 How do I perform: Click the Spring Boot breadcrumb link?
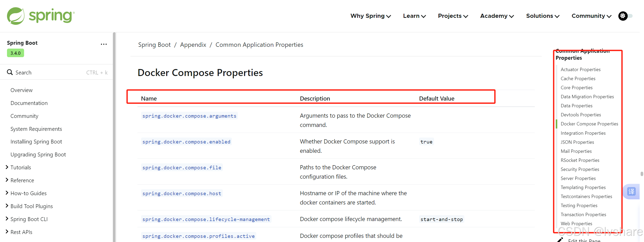(x=154, y=45)
